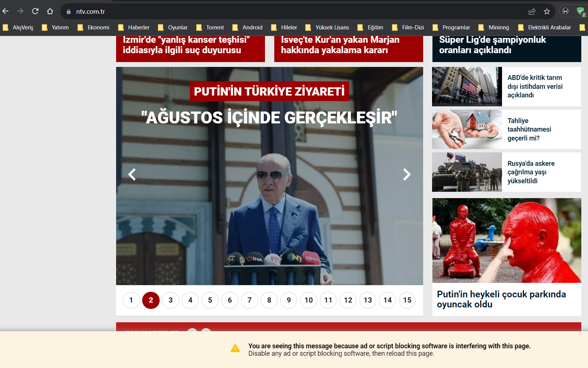Click the browser back arrow

coord(6,11)
